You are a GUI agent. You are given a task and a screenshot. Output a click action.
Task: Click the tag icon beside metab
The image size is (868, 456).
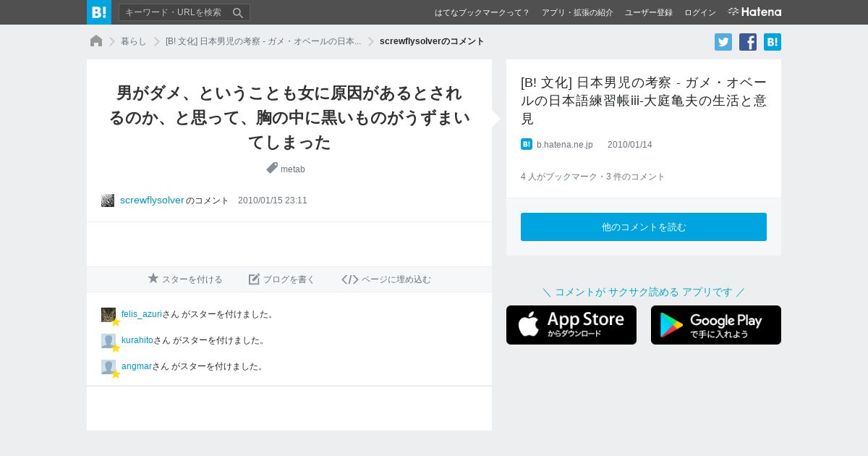(272, 168)
